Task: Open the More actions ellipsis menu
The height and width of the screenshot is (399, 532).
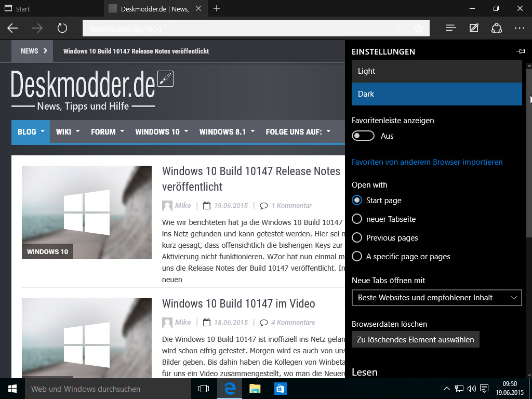Action: [520, 28]
